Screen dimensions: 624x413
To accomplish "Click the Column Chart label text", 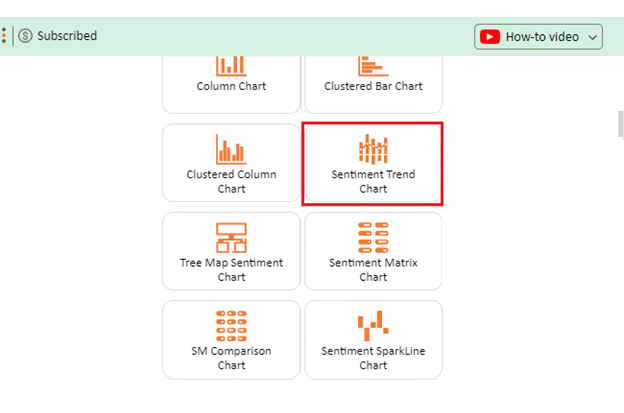I will tap(231, 86).
